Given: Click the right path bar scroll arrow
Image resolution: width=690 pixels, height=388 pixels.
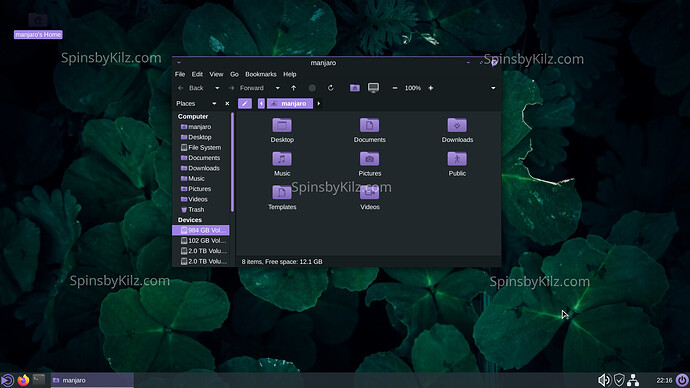Looking at the screenshot, I should pos(319,103).
